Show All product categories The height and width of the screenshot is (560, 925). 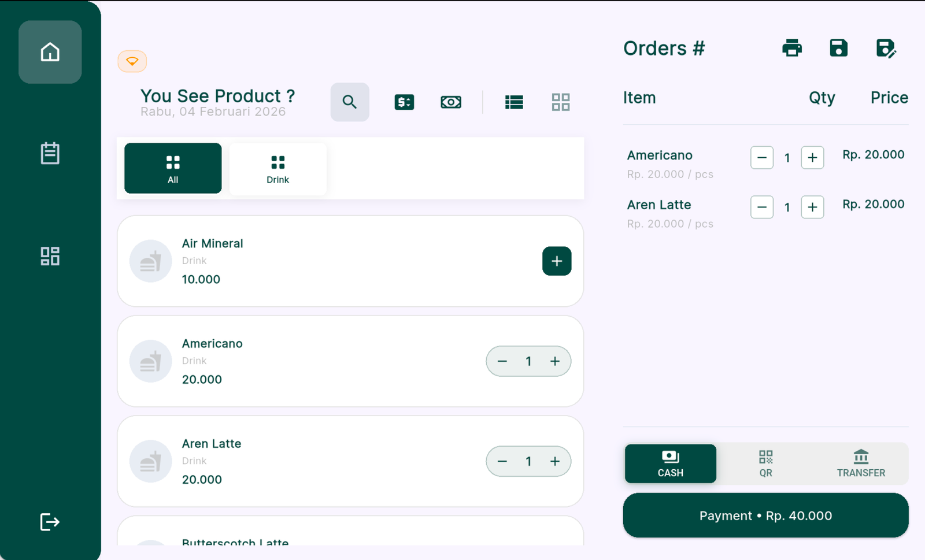(x=173, y=168)
